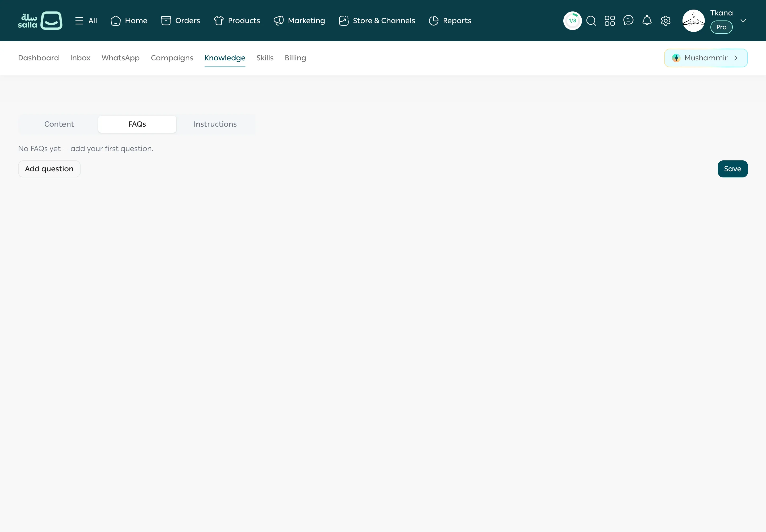Go to Home in top navigation
Screen dimensions: 766x532
pyautogui.click(x=129, y=21)
